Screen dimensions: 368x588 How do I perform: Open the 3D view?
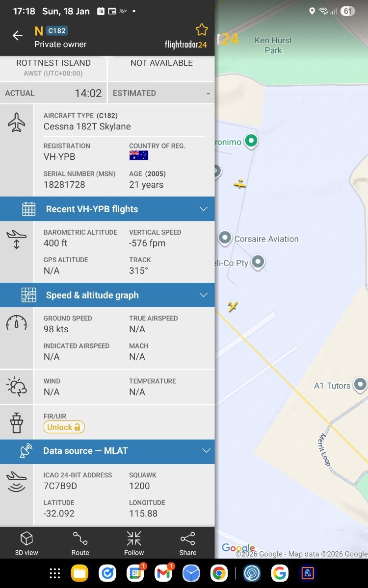coord(26,544)
